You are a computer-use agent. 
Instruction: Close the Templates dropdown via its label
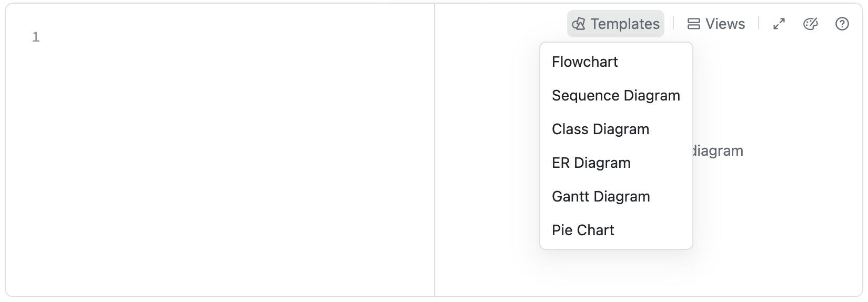coord(625,24)
